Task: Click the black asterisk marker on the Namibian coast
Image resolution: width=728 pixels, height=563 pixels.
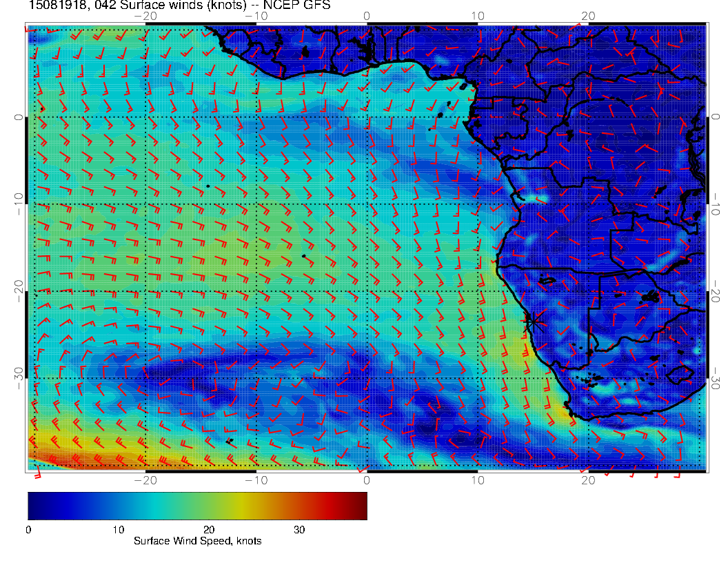Action: [x=532, y=322]
